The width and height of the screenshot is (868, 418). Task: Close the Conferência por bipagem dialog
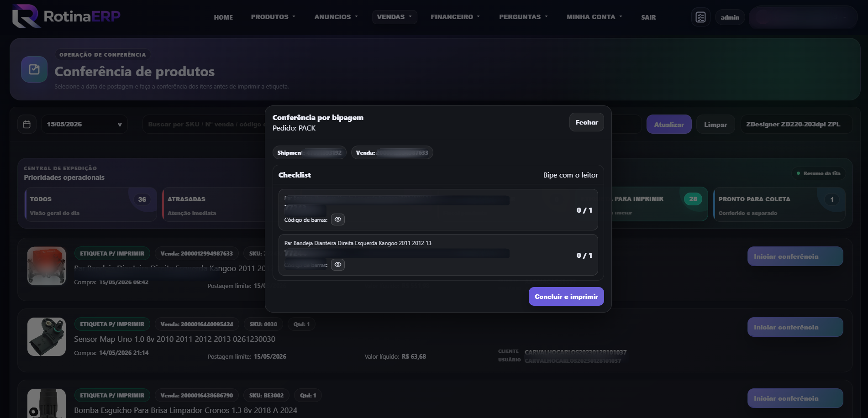click(586, 122)
